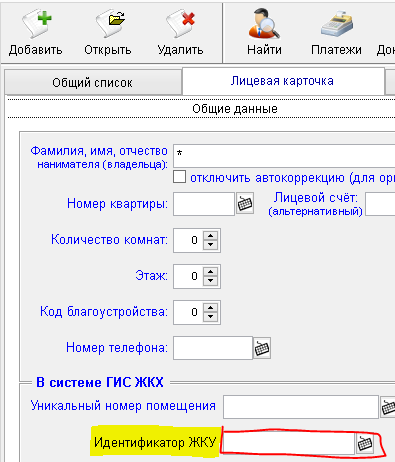This screenshot has width=395, height=462.
Task: Click the Идентификатор ЖКУ label
Action: [155, 443]
